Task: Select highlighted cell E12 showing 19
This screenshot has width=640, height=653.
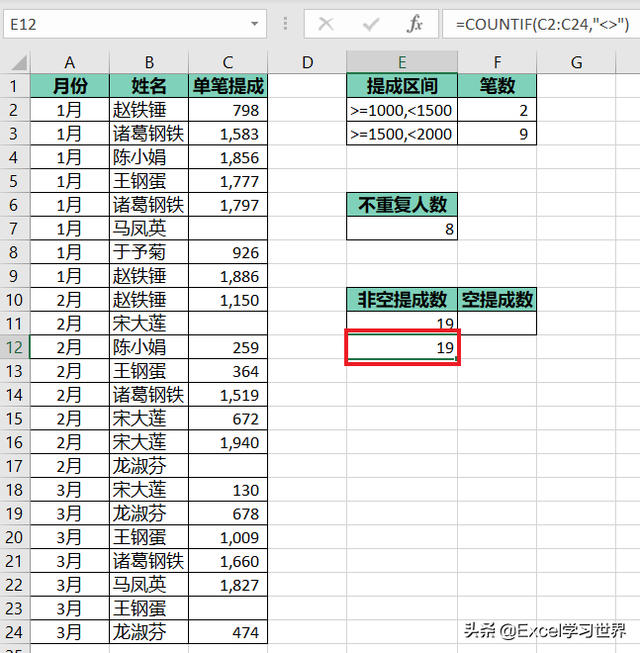Action: pyautogui.click(x=402, y=347)
